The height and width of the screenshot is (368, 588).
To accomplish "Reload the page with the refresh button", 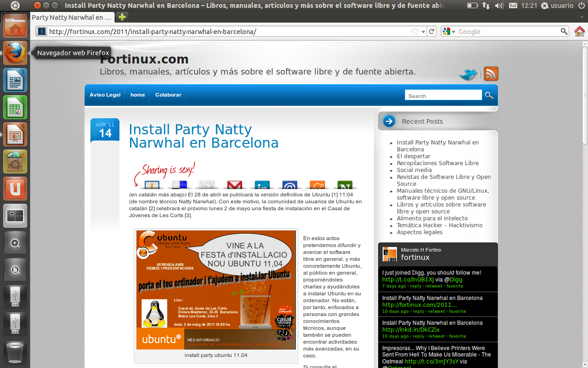I will pyautogui.click(x=431, y=32).
